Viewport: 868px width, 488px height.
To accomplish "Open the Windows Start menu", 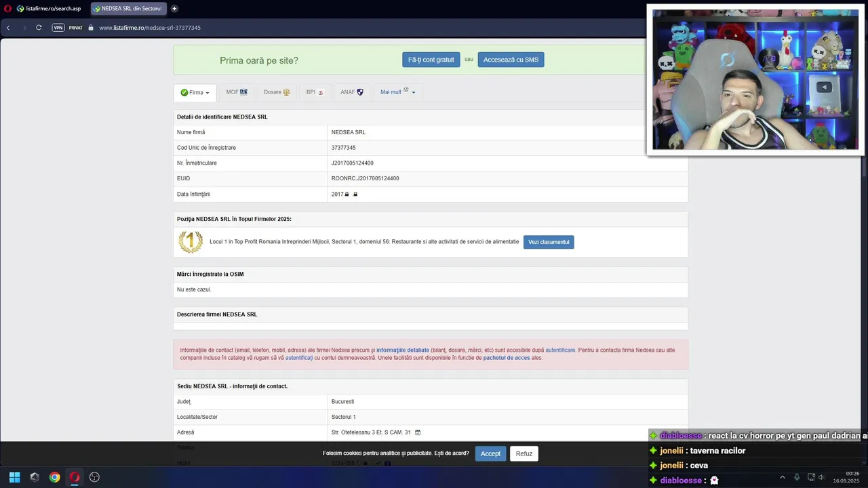I will click(14, 477).
